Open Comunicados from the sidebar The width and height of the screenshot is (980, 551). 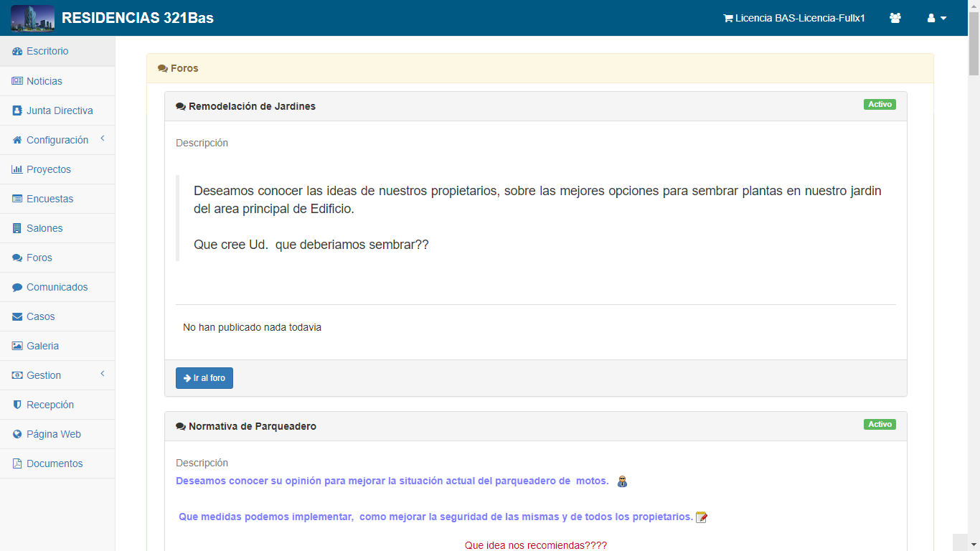tap(57, 287)
